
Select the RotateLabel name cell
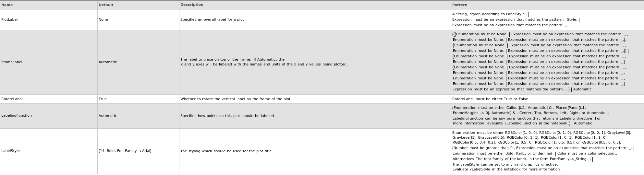pyautogui.click(x=12, y=99)
